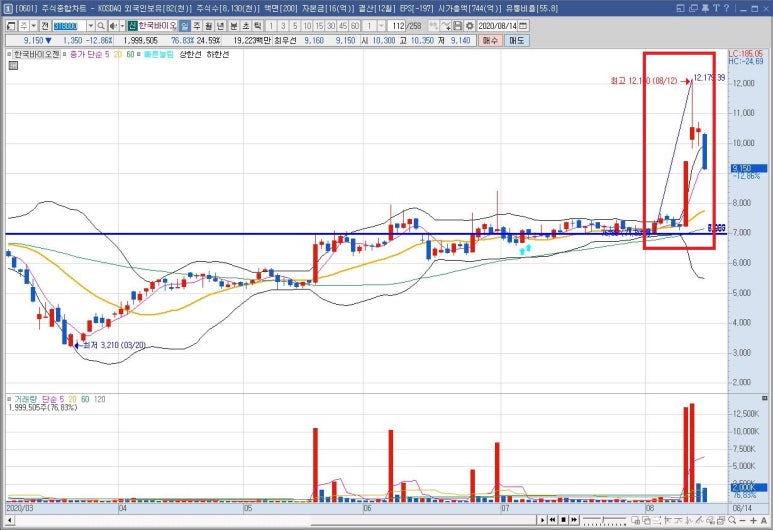This screenshot has height=530, width=773.
Task: Click the stock code input field
Action: 68,25
